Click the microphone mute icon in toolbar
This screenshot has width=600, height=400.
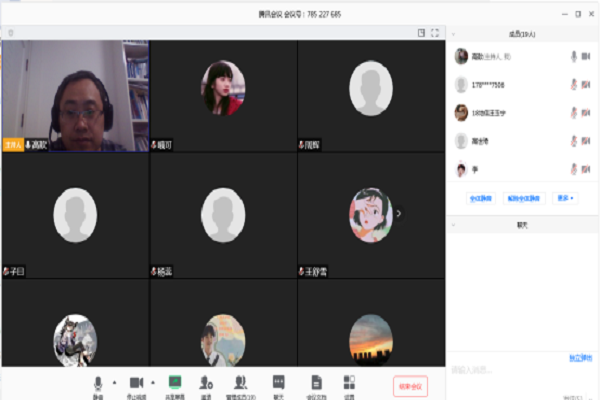tap(98, 382)
